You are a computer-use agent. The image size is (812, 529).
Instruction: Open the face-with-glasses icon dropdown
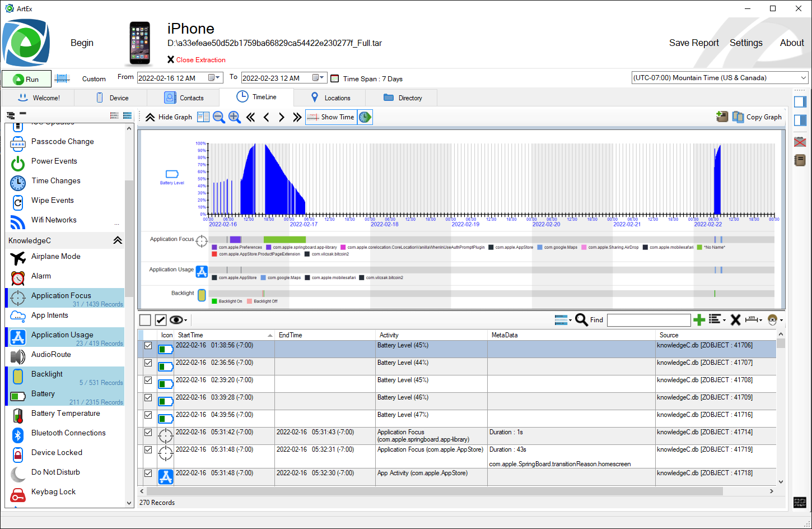click(774, 320)
